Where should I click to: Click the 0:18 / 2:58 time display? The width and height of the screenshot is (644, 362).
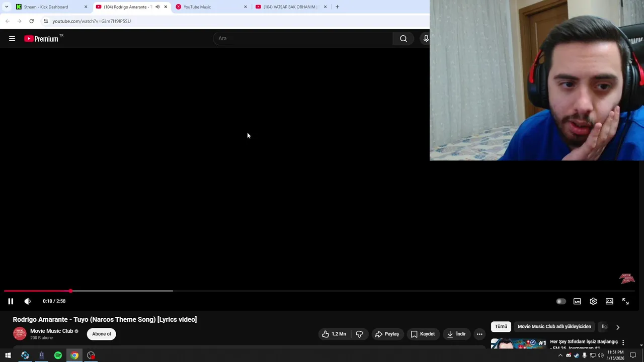point(54,301)
